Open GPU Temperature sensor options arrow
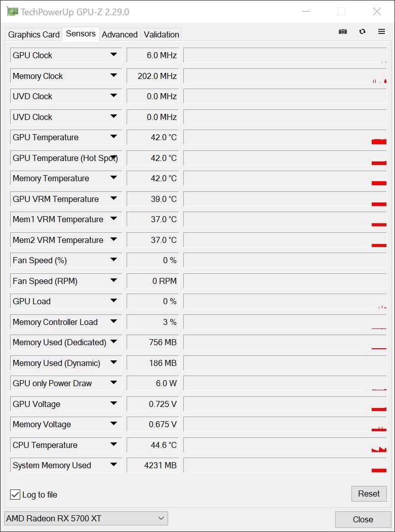 click(114, 137)
